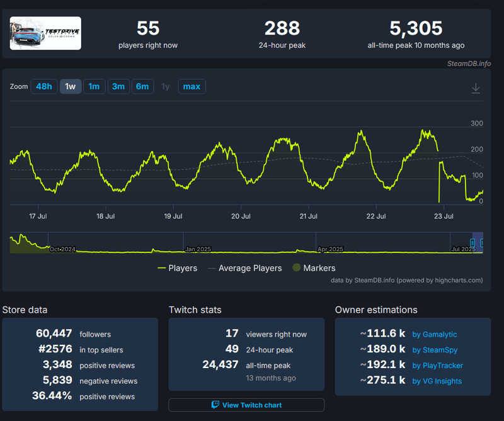Click the Test Drive game capsule image
The image size is (504, 421).
(x=45, y=32)
